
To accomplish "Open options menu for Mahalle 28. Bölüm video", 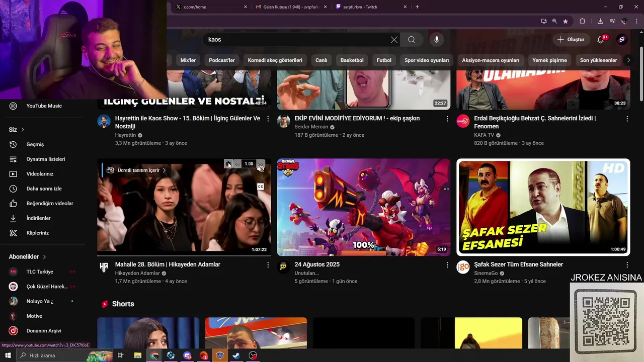I will point(268,264).
